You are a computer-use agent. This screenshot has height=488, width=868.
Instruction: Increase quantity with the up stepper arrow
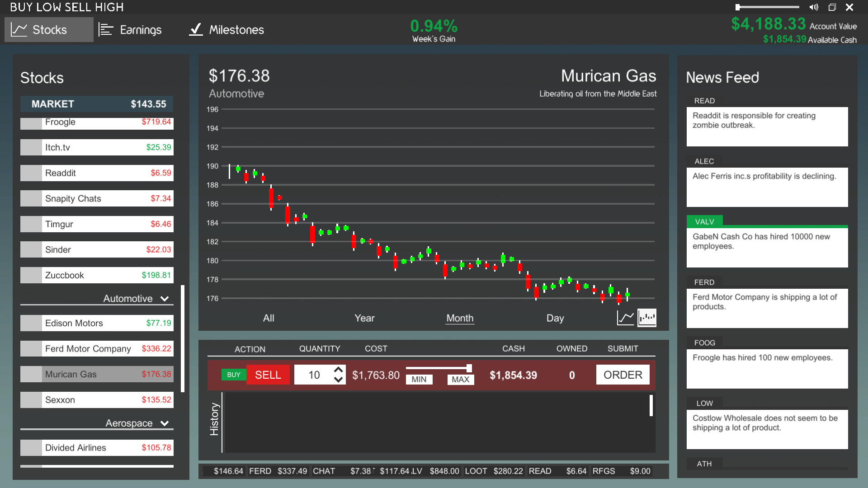point(338,370)
